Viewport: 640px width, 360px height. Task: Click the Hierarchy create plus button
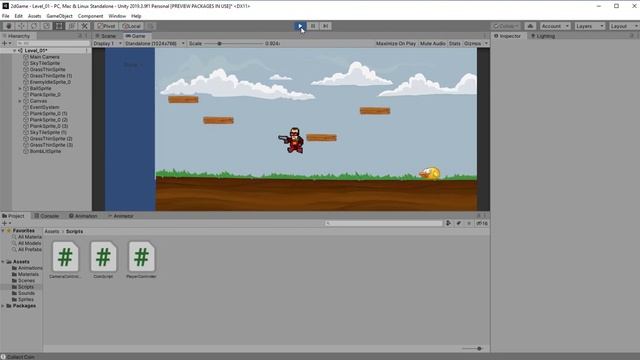pyautogui.click(x=5, y=43)
